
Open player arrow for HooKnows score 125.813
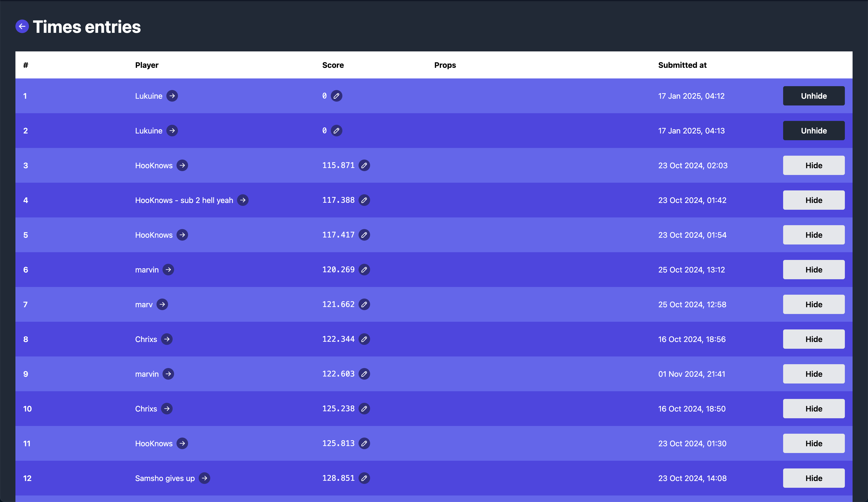[x=182, y=443]
